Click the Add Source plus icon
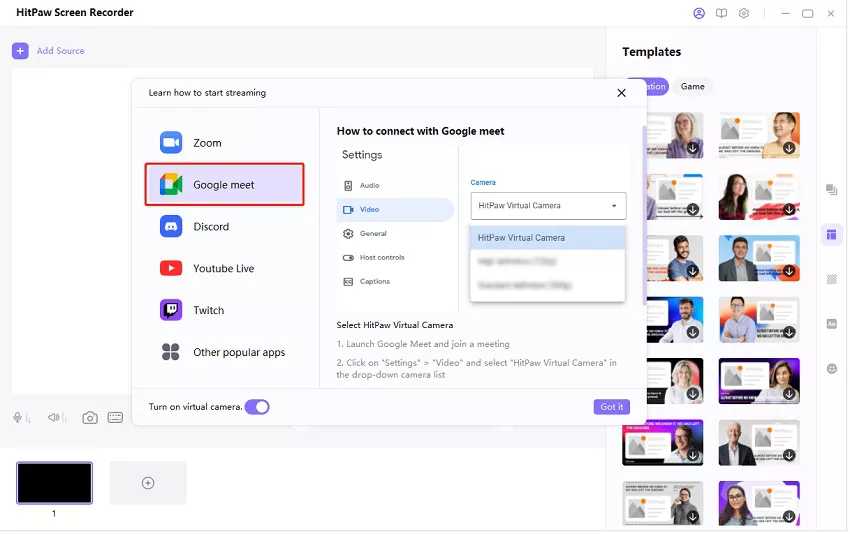This screenshot has height=534, width=850. tap(20, 51)
